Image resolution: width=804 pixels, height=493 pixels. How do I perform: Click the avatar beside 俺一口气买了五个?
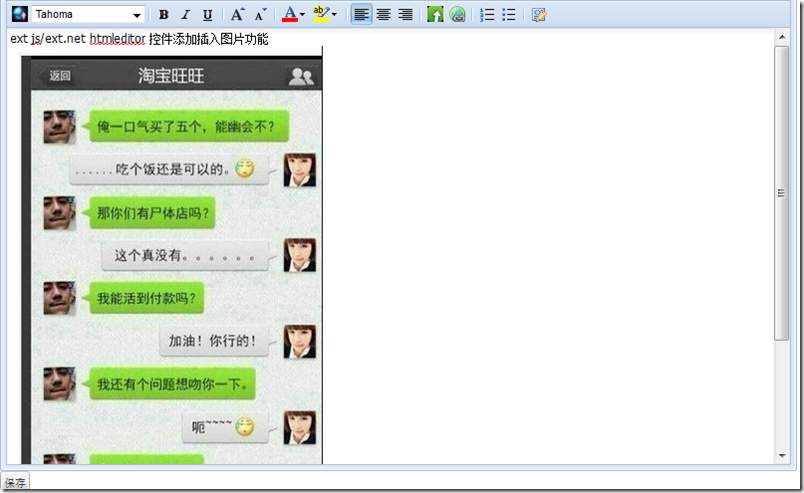pos(59,127)
